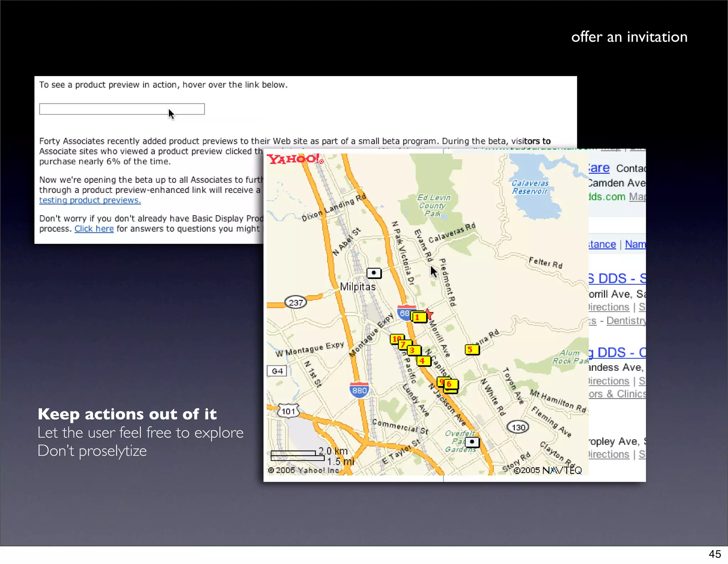Click the Highway 237 route marker
Image resolution: width=728 pixels, height=564 pixels.
pos(295,303)
